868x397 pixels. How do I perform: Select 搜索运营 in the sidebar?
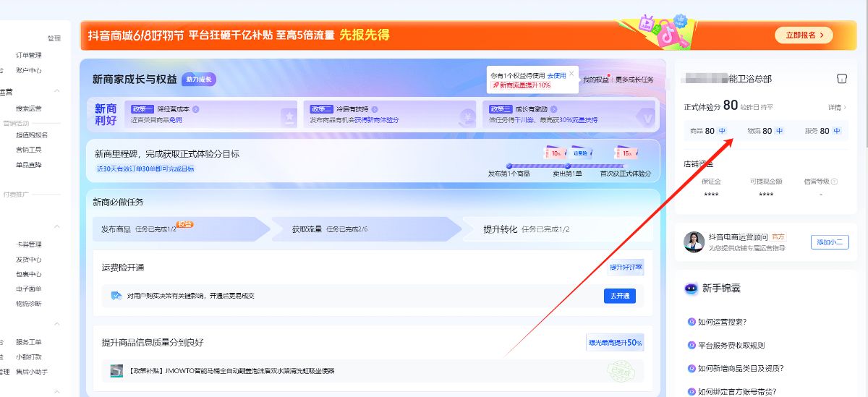tap(29, 108)
